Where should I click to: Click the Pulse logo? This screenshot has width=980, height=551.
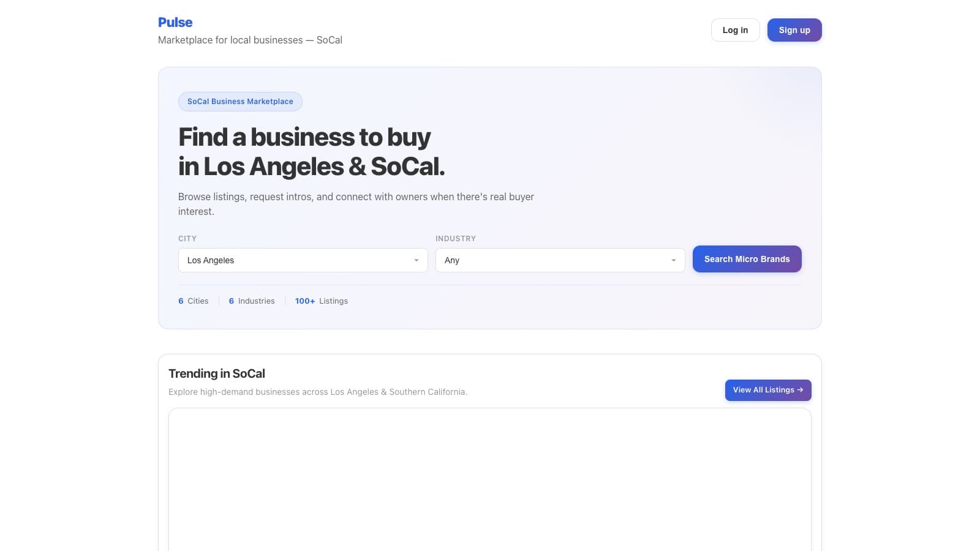click(175, 22)
